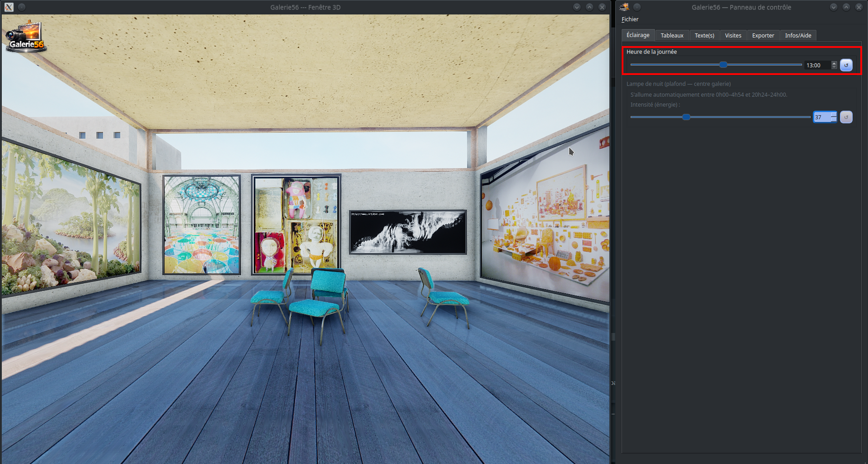Focus the intensity field showing 37
The height and width of the screenshot is (464, 868).
point(822,117)
